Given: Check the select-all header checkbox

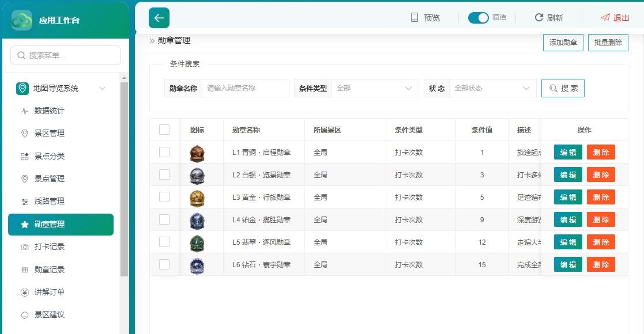Looking at the screenshot, I should [x=164, y=130].
